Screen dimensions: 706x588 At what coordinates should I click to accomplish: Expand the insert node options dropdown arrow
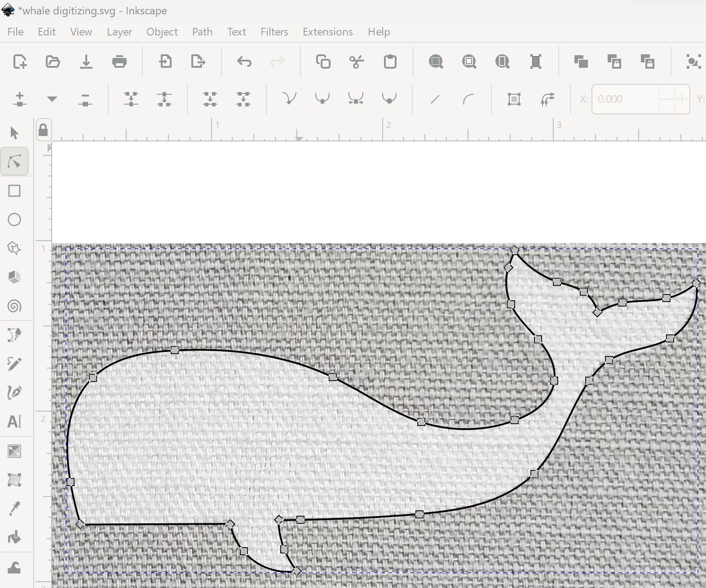coord(52,99)
